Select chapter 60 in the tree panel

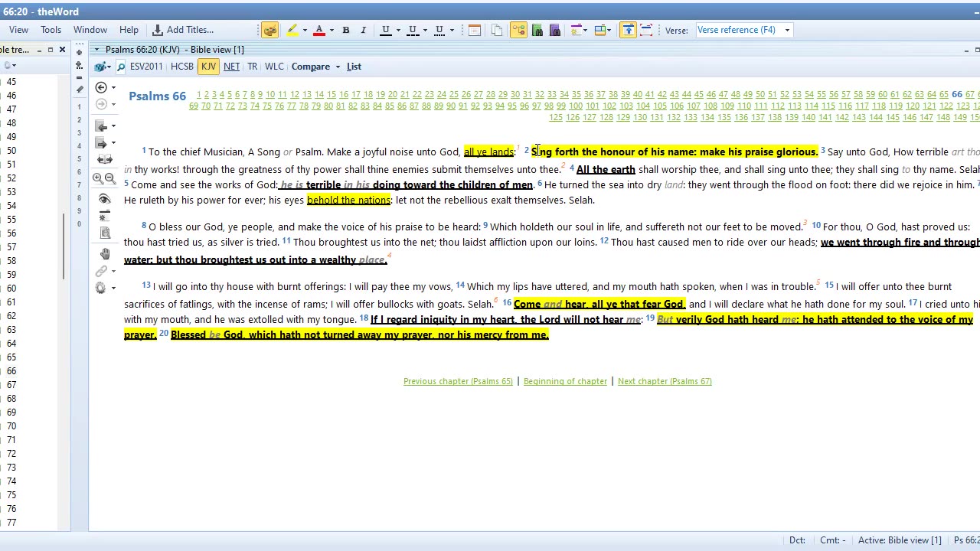[11, 289]
